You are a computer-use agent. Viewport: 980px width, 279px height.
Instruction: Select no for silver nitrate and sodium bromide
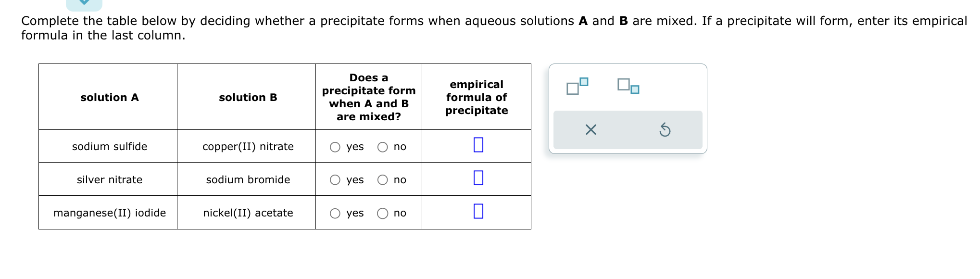click(382, 180)
